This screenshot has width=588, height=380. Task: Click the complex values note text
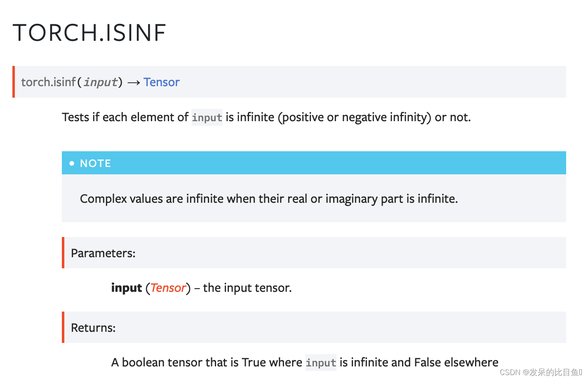[269, 199]
